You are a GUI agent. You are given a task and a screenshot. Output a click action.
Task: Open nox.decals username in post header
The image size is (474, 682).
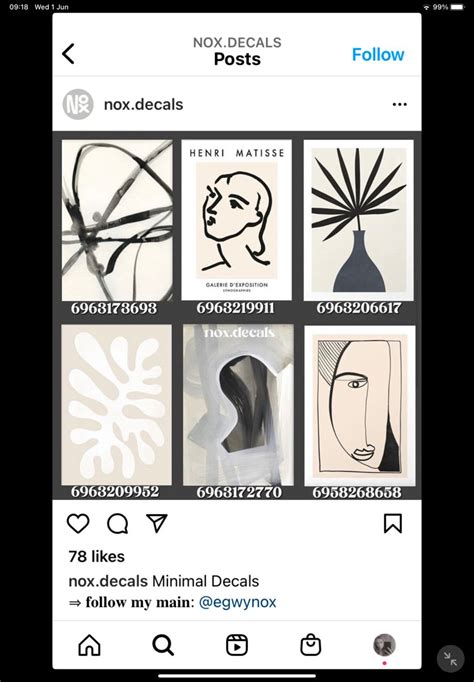coord(144,104)
